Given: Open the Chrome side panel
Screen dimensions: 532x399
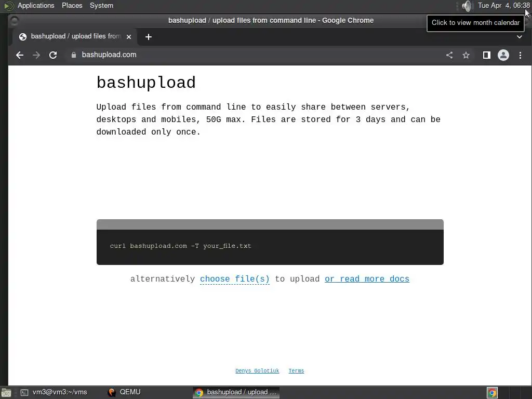Looking at the screenshot, I should pyautogui.click(x=486, y=55).
